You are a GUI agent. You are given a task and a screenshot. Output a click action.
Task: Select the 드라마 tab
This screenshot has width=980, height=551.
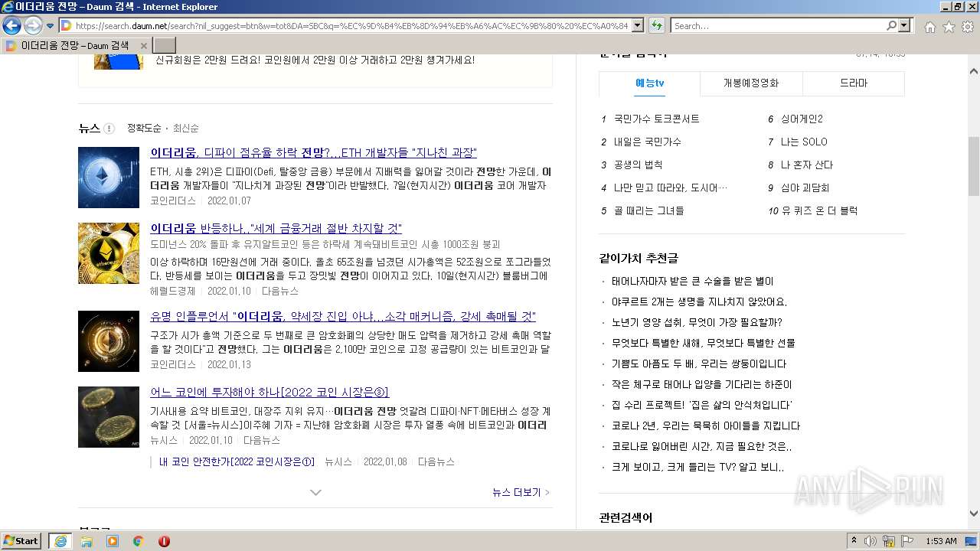pos(854,83)
